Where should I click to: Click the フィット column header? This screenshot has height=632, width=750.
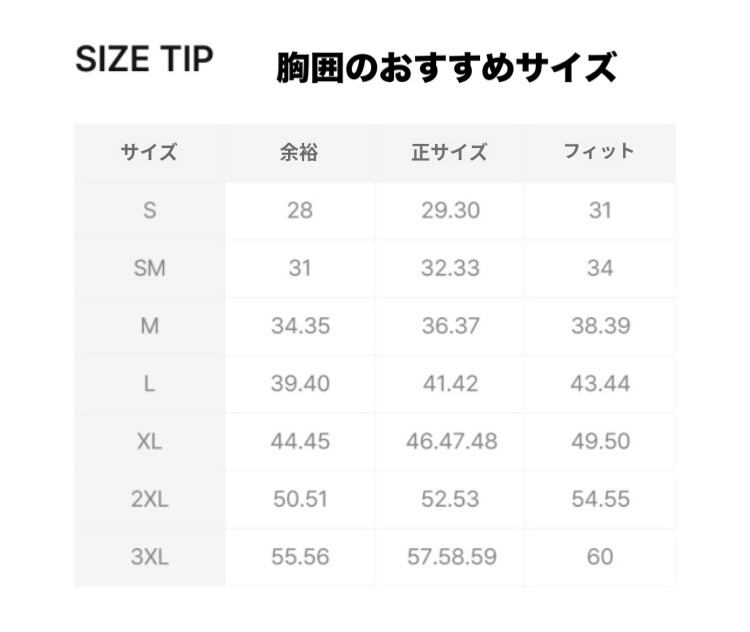(599, 152)
